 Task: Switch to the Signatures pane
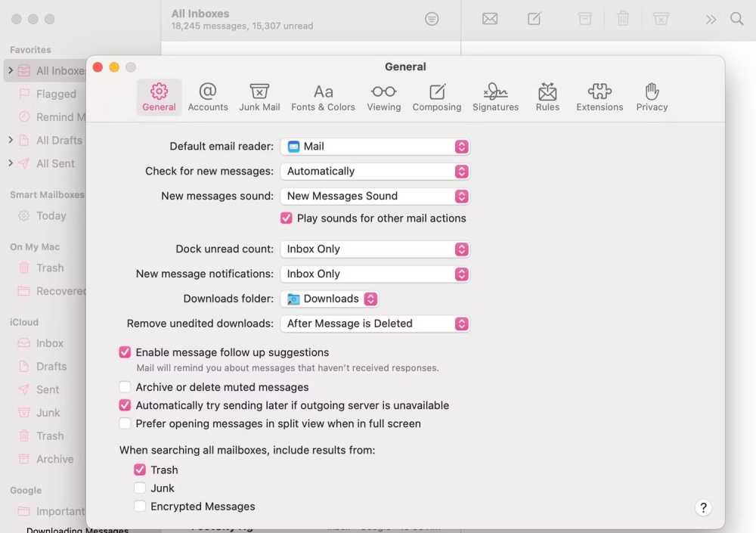click(x=495, y=97)
